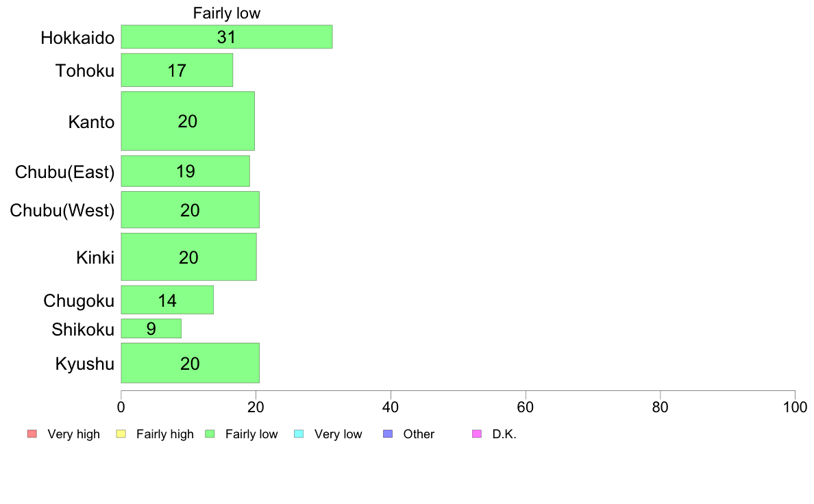Select the Chubu(East) bar showing 19
The width and height of the screenshot is (814, 504).
pyautogui.click(x=185, y=171)
